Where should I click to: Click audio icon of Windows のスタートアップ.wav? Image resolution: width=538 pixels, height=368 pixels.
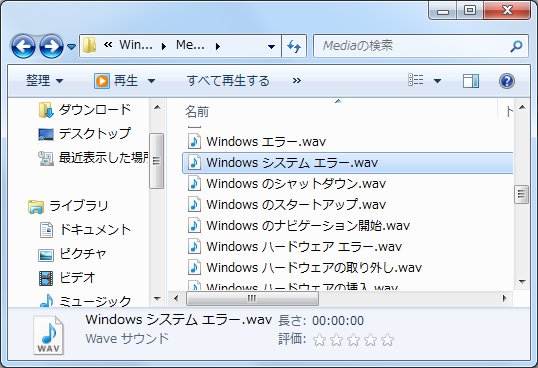tap(194, 205)
